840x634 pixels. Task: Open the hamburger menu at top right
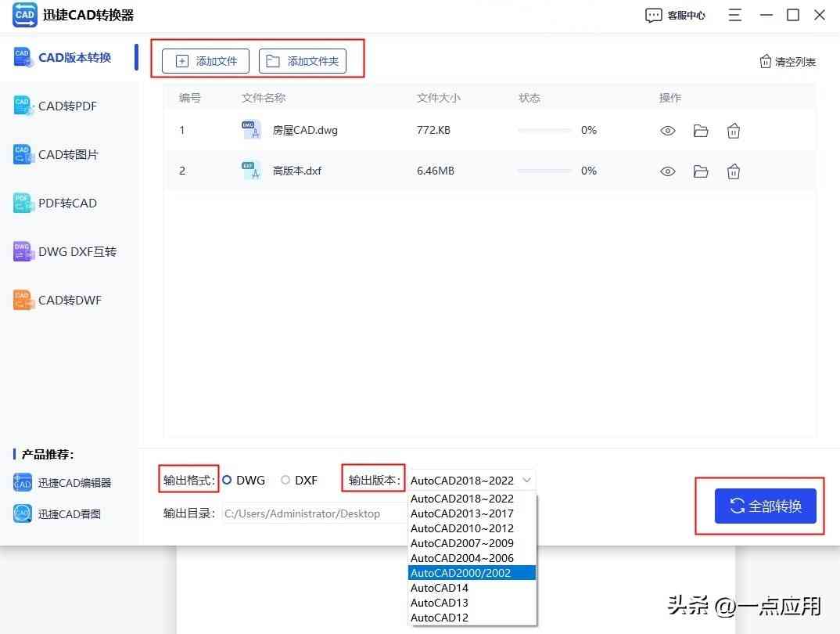(734, 15)
